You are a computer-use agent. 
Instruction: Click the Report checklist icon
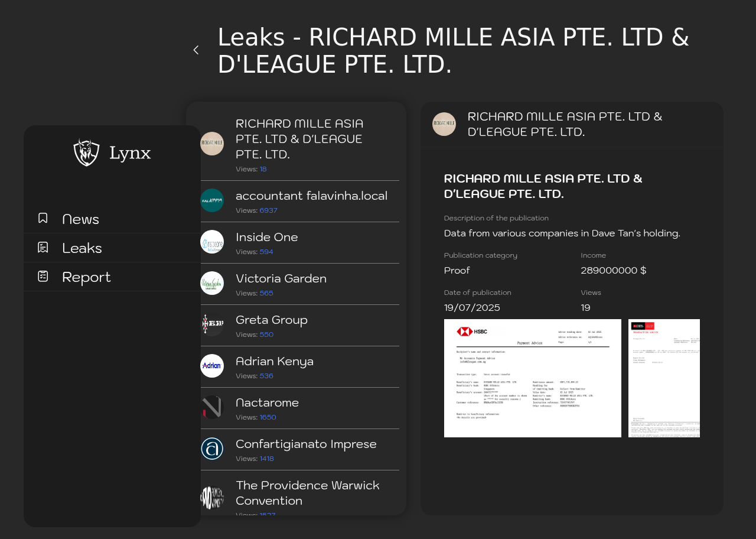click(43, 276)
